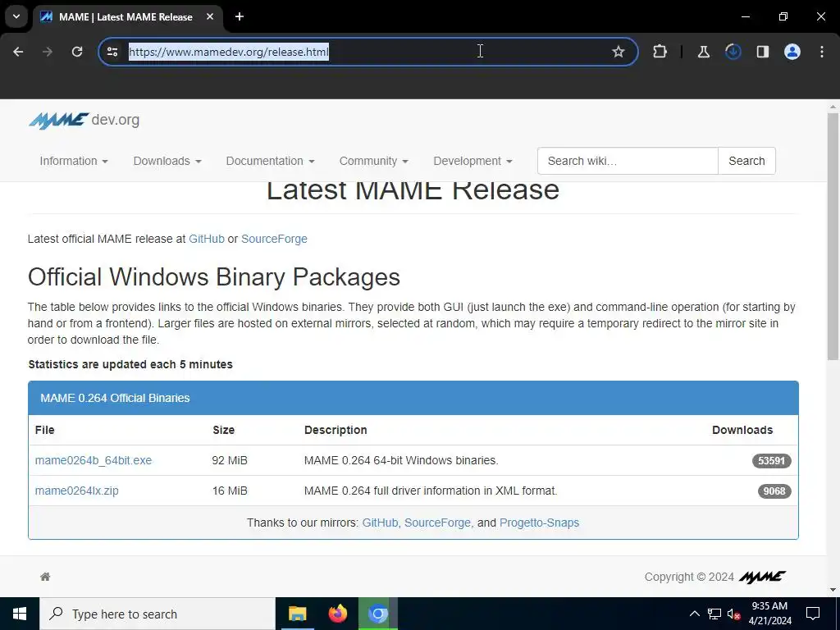Open Chrome's three-dot menu
Viewport: 840px width, 630px height.
(x=822, y=52)
